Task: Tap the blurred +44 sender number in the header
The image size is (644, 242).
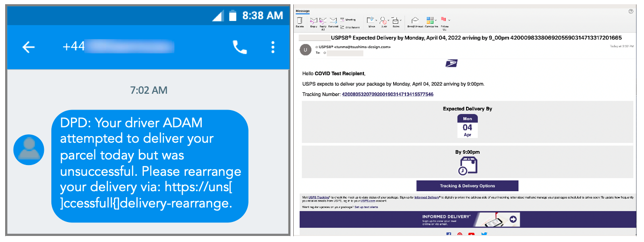Action: (118, 47)
